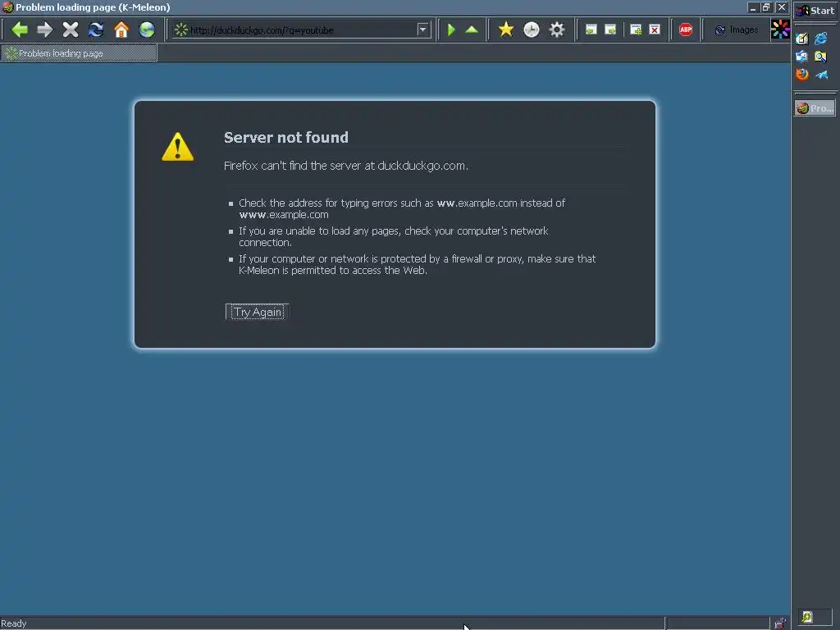Open the URL bar history dropdown
Viewport: 840px width, 630px height.
tap(423, 30)
